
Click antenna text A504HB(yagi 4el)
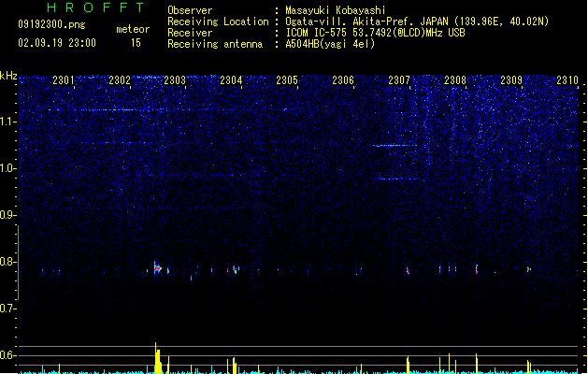click(330, 44)
